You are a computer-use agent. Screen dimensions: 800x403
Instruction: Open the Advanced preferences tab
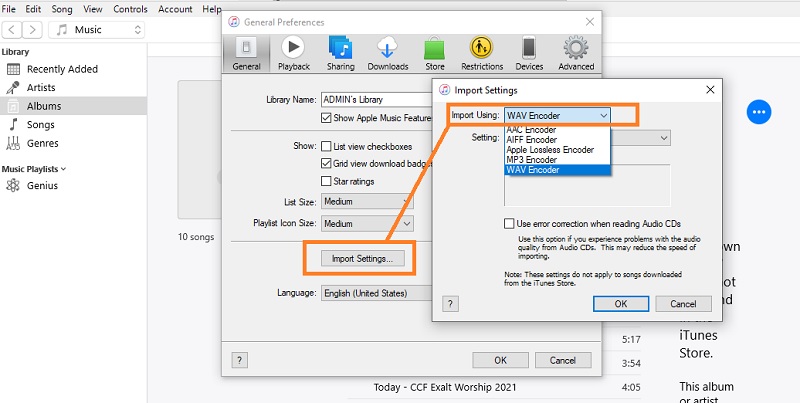[576, 54]
